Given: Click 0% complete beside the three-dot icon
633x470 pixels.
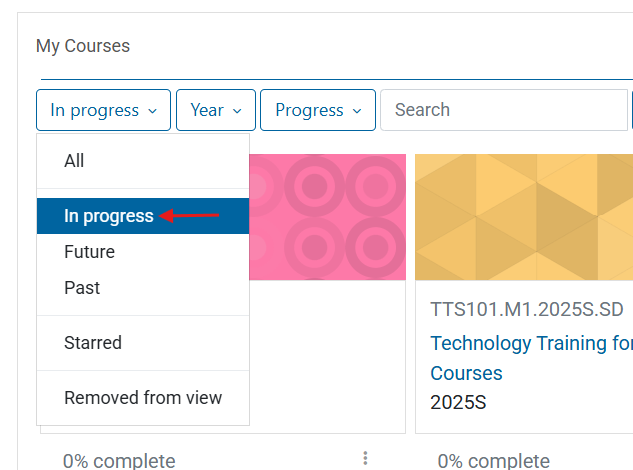Looking at the screenshot, I should (x=119, y=461).
